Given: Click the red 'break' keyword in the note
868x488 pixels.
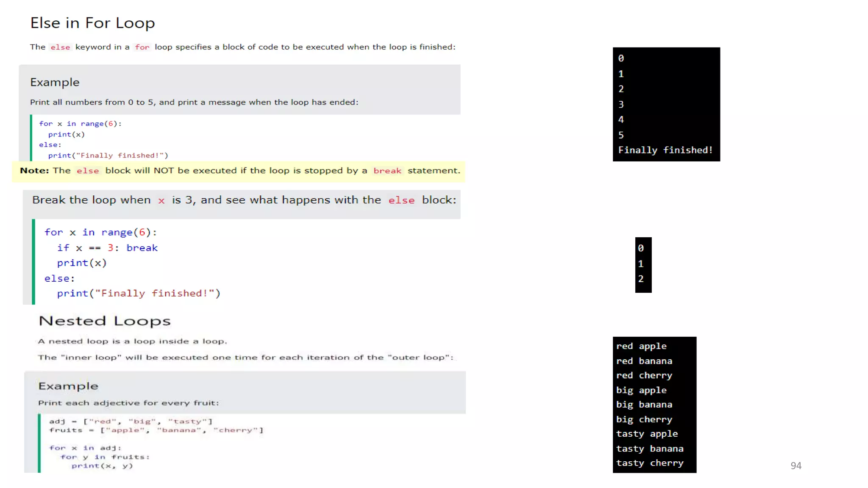Looking at the screenshot, I should [387, 171].
